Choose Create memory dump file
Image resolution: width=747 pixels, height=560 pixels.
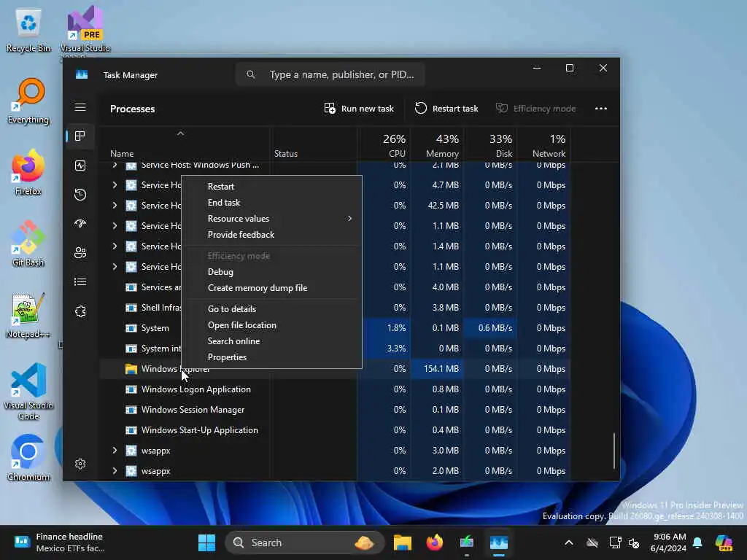(271, 288)
